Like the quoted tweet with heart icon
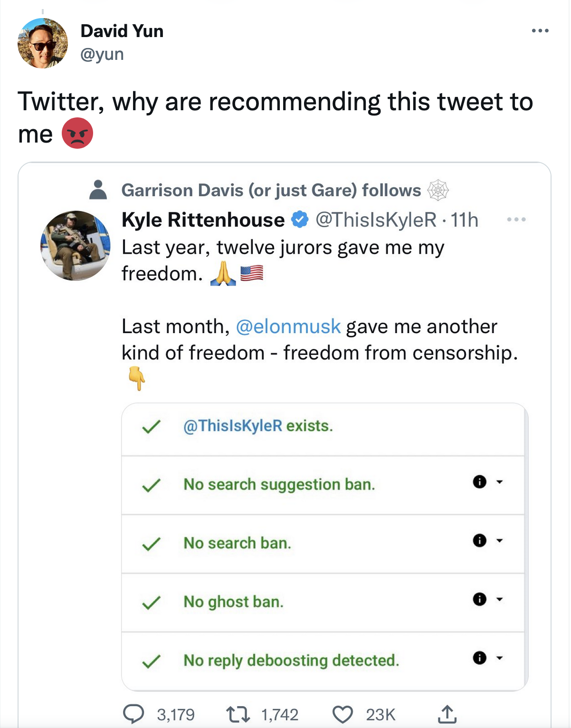 (x=343, y=714)
